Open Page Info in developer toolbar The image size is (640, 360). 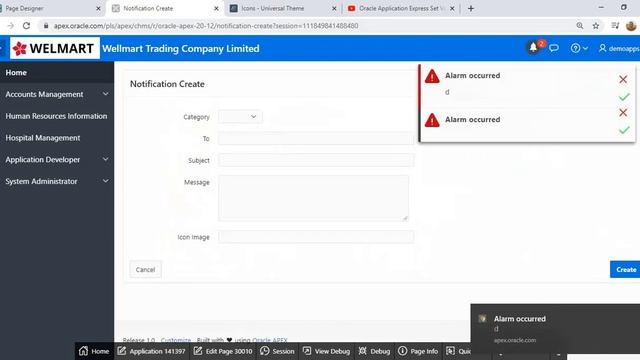[x=418, y=351]
